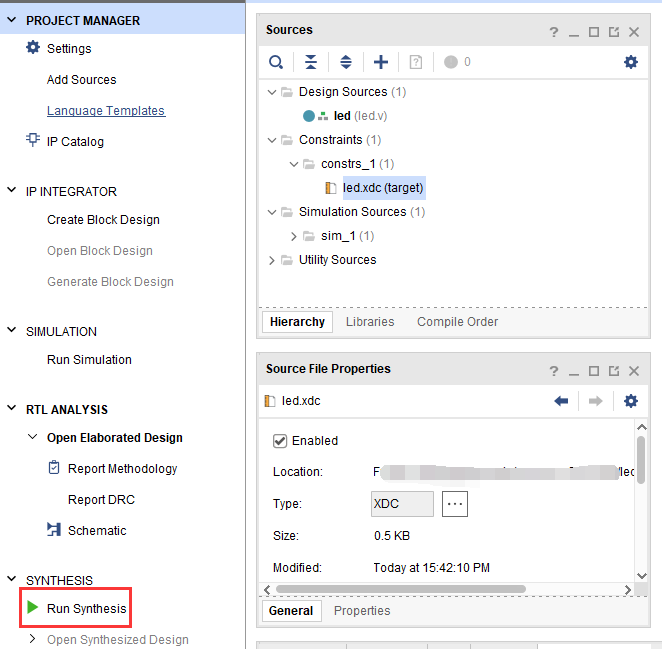Open the Language Templates link
Viewport: 662px width, 649px height.
point(106,110)
